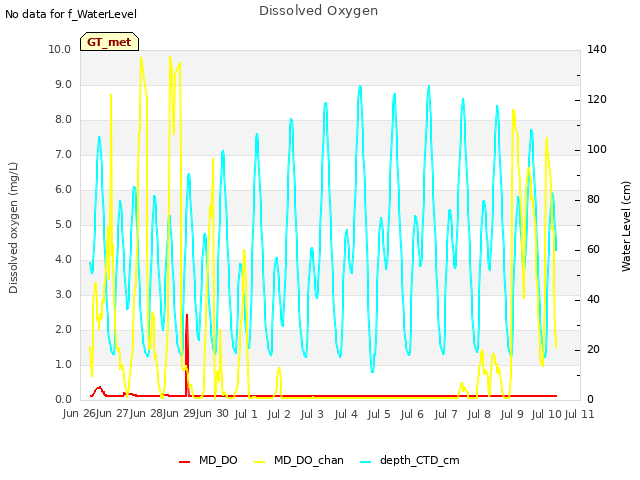
Task: Click the 5.0 left axis tick label
Action: [63, 224]
